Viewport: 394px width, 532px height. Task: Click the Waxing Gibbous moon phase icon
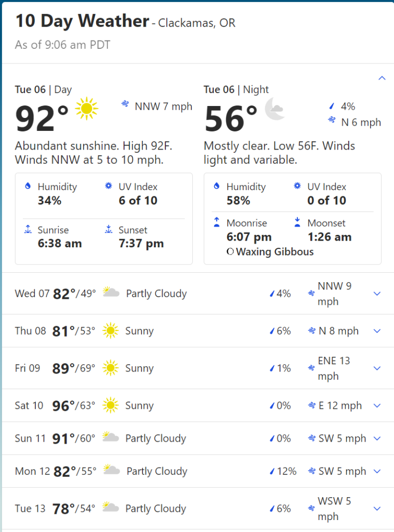(230, 252)
